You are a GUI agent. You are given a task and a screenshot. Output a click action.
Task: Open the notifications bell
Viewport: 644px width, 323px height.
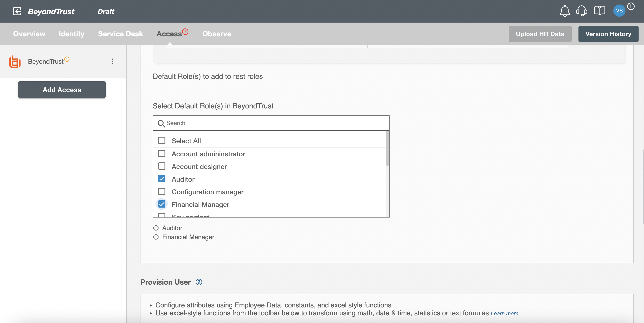(x=564, y=11)
